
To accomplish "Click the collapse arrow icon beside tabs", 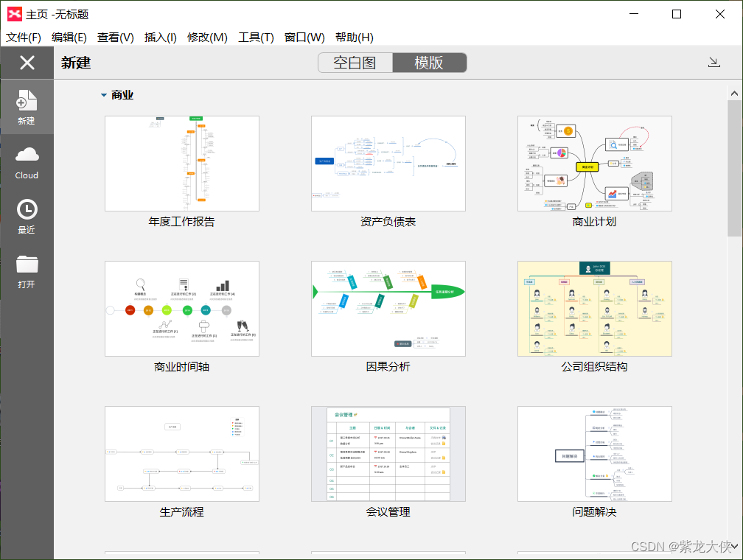I will (x=714, y=62).
